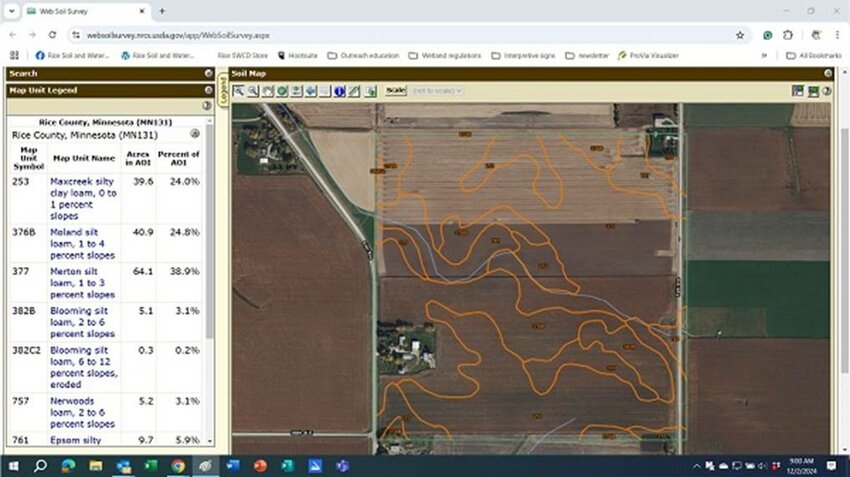The width and height of the screenshot is (850, 477).
Task: Collapse the Soil Map panel header
Action: (828, 73)
